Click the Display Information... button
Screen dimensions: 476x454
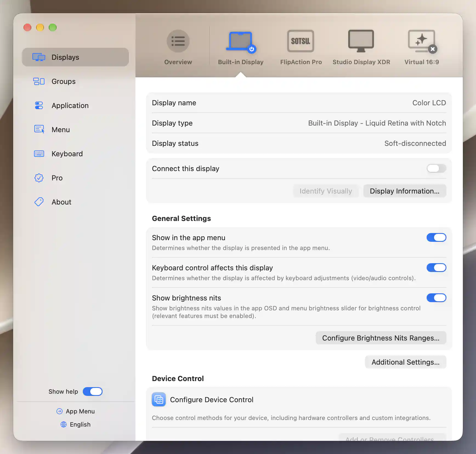point(405,191)
